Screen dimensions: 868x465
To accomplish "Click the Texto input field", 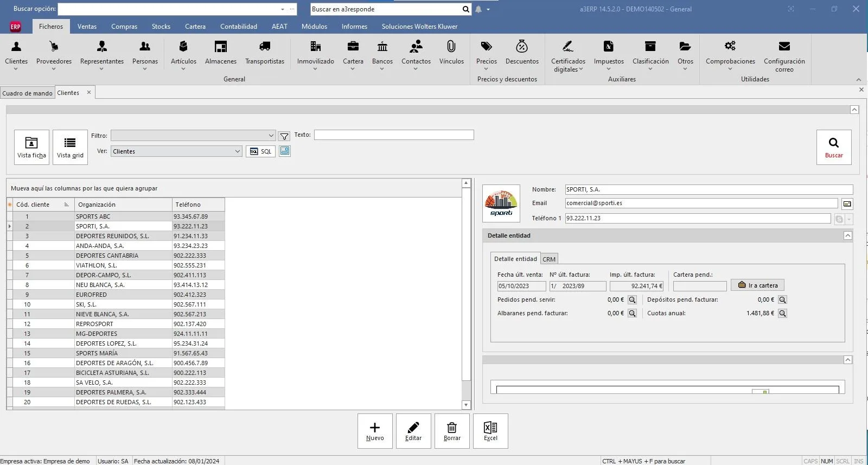I will 394,135.
